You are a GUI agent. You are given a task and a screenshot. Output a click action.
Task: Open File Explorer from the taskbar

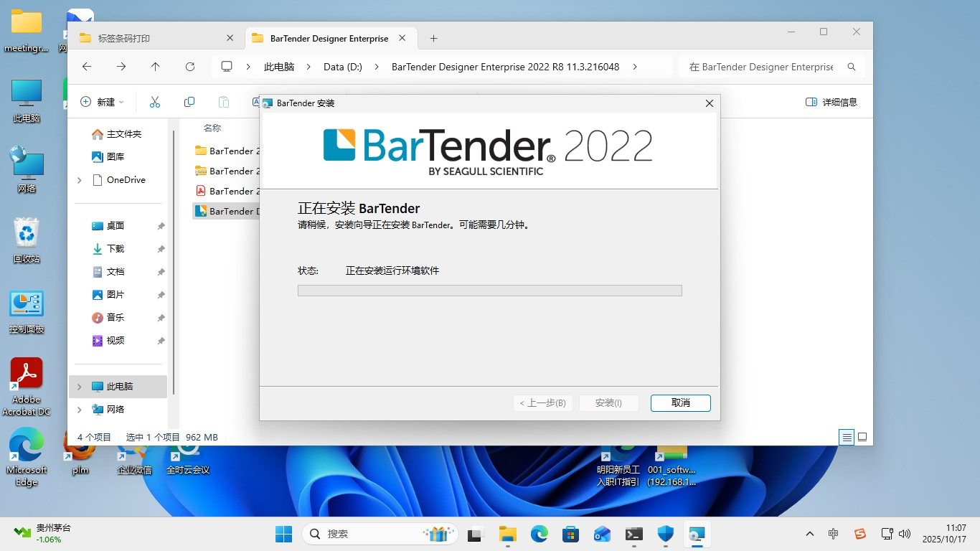tap(508, 534)
